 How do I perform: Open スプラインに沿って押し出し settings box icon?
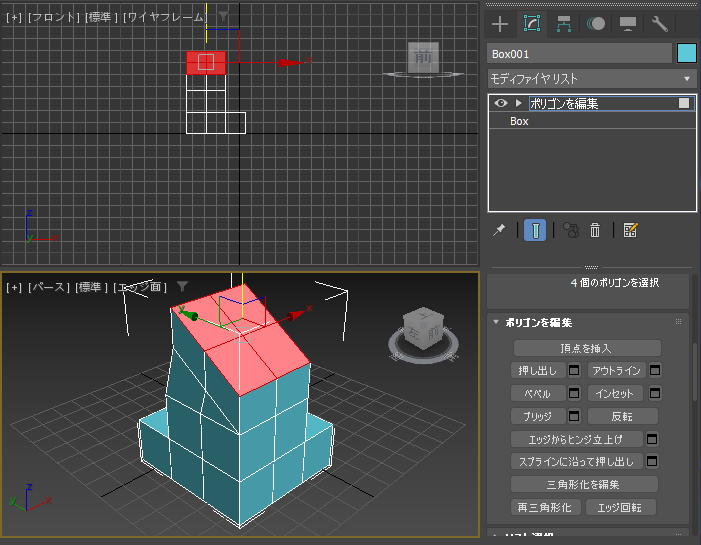(652, 461)
